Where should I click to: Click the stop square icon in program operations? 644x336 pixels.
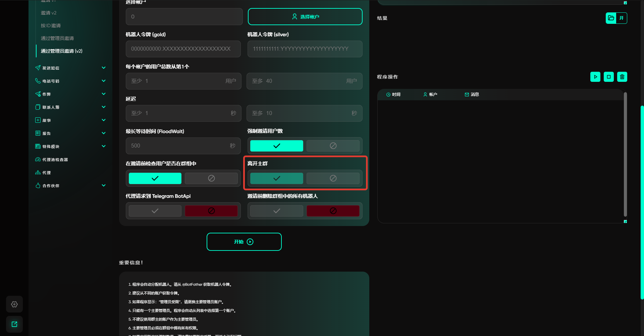click(x=608, y=77)
